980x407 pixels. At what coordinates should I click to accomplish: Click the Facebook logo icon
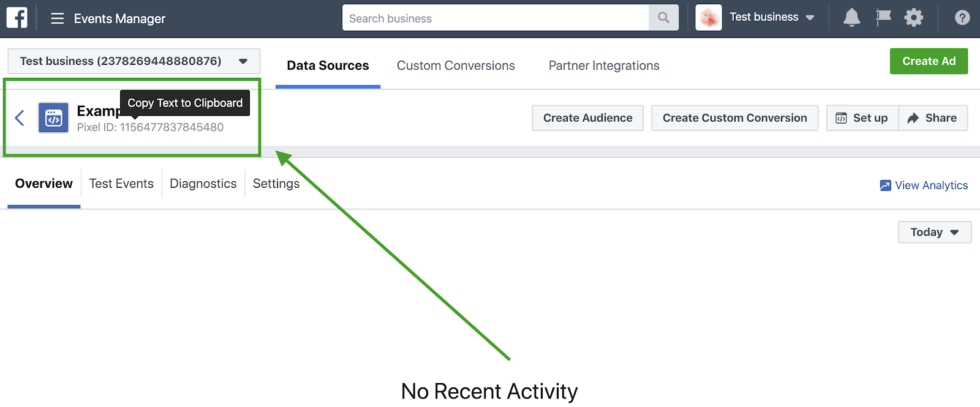17,18
